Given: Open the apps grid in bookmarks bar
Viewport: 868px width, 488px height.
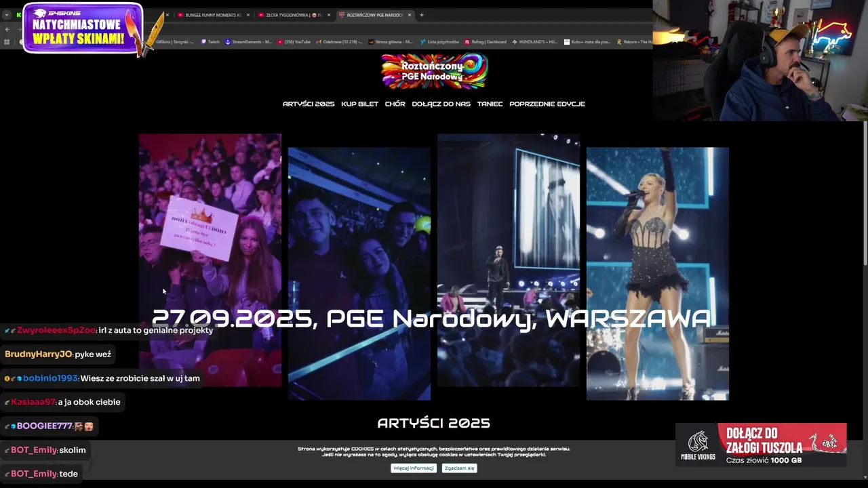Looking at the screenshot, I should [x=7, y=42].
